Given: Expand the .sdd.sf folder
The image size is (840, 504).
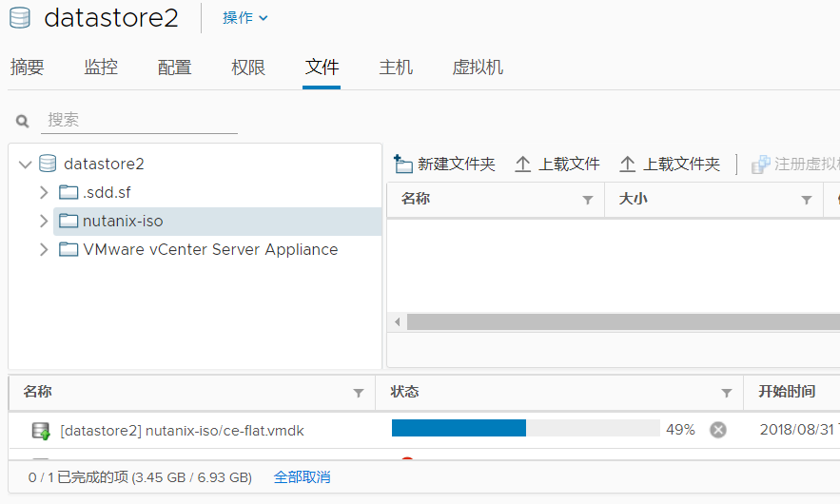Looking at the screenshot, I should (44, 192).
